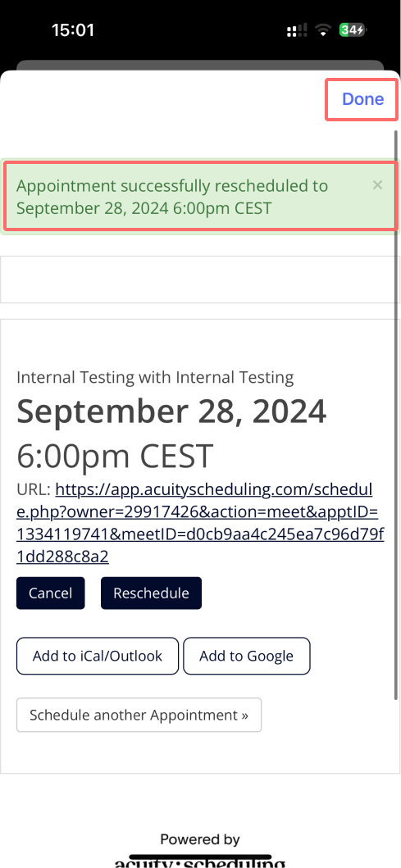Select the Reschedule button
401x868 pixels.
(x=151, y=593)
